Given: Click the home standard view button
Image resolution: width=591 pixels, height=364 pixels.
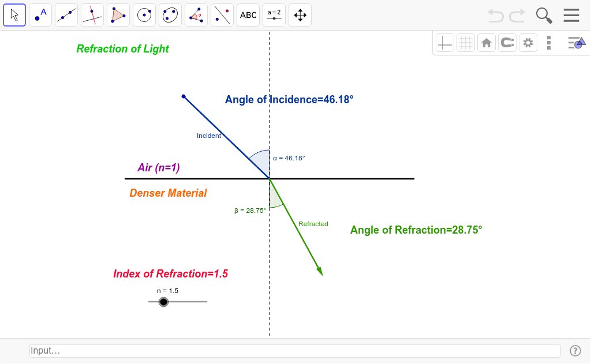Looking at the screenshot, I should click(486, 43).
